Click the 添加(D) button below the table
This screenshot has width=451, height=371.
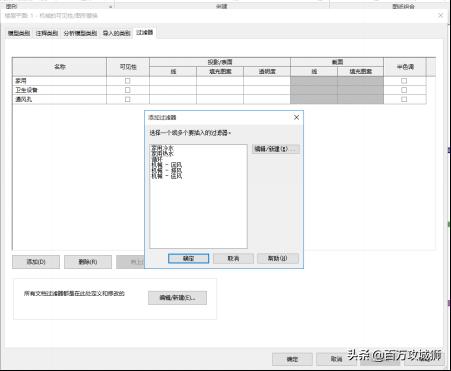coord(36,262)
